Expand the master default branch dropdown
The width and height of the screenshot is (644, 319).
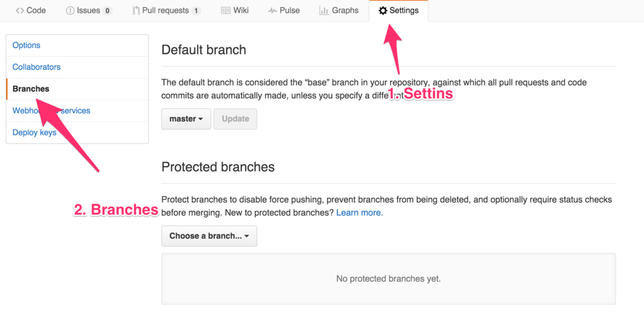pyautogui.click(x=186, y=119)
